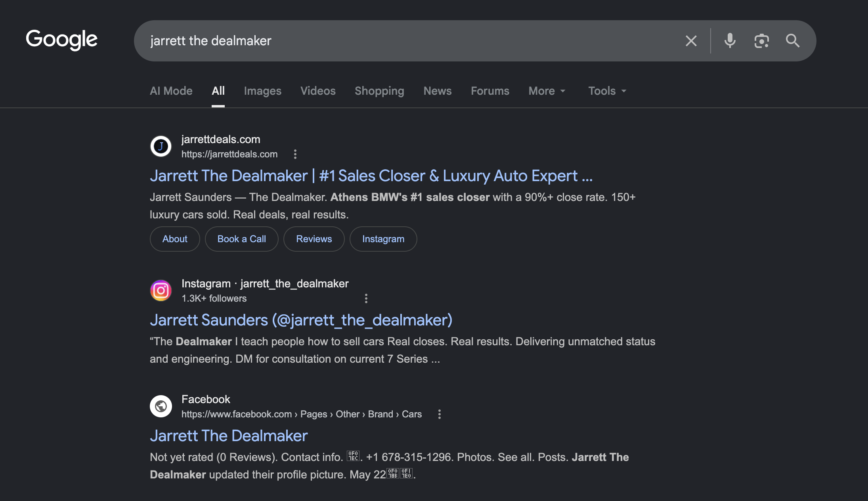
Task: Expand the More dropdown
Action: 547,91
